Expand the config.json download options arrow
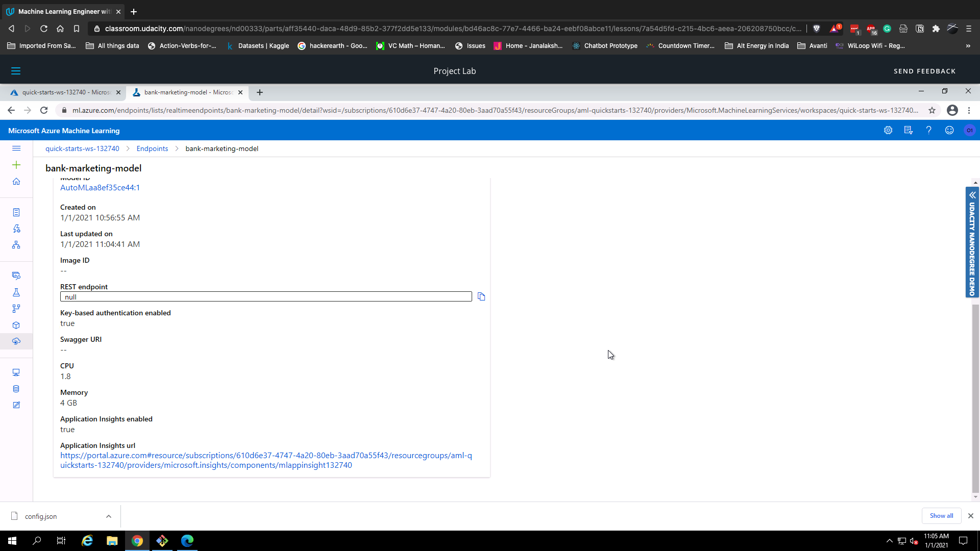The width and height of the screenshot is (980, 551). click(x=109, y=516)
